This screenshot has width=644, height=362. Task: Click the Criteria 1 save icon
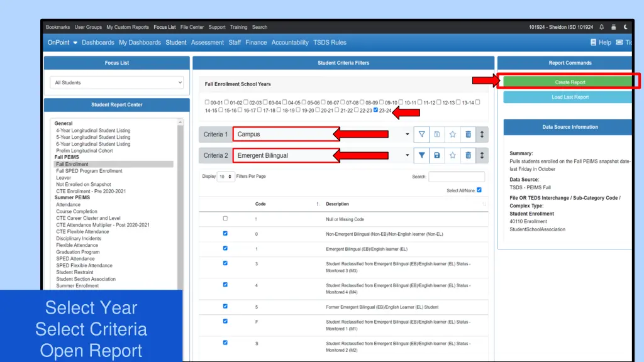click(437, 134)
